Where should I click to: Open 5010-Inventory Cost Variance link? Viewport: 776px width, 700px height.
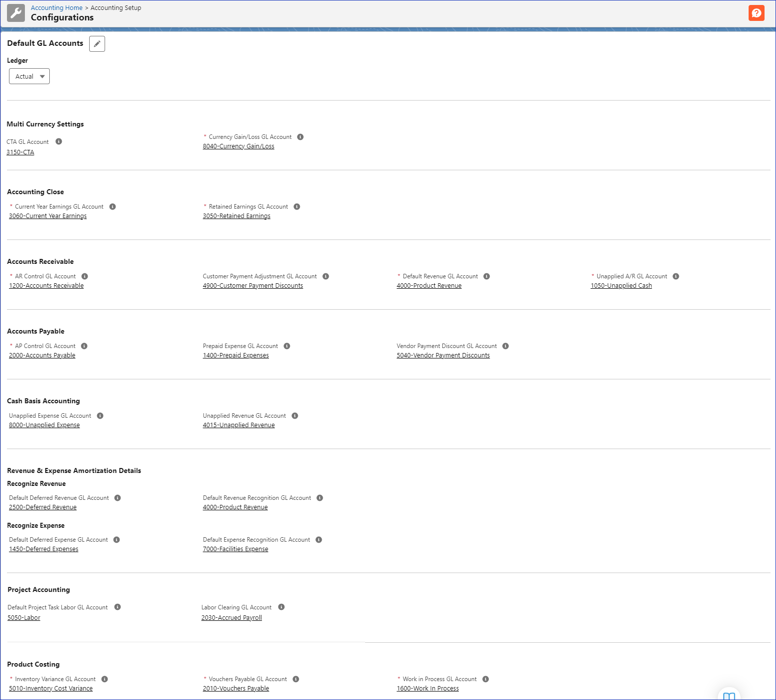pyautogui.click(x=51, y=689)
